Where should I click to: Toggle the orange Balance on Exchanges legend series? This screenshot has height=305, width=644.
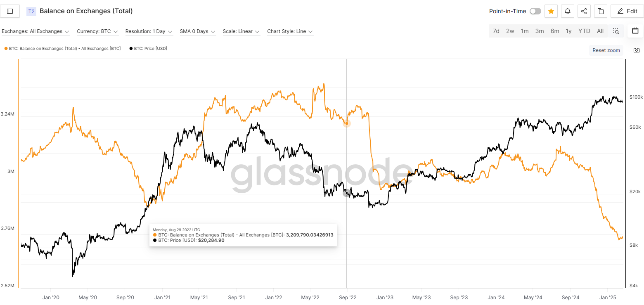pos(62,49)
